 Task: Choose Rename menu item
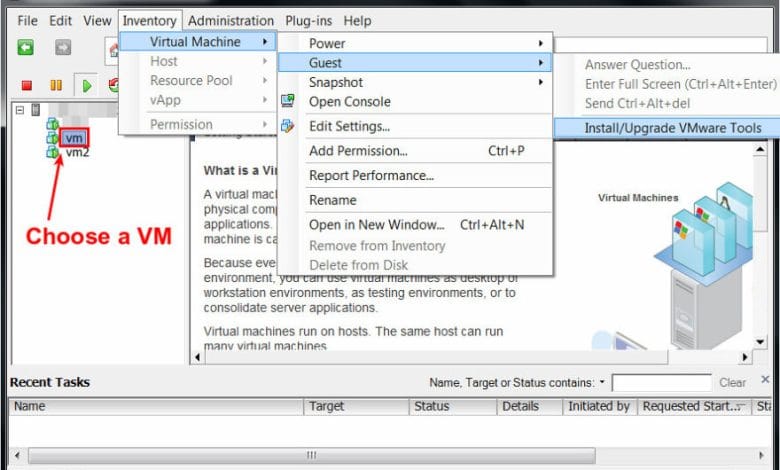(x=415, y=200)
